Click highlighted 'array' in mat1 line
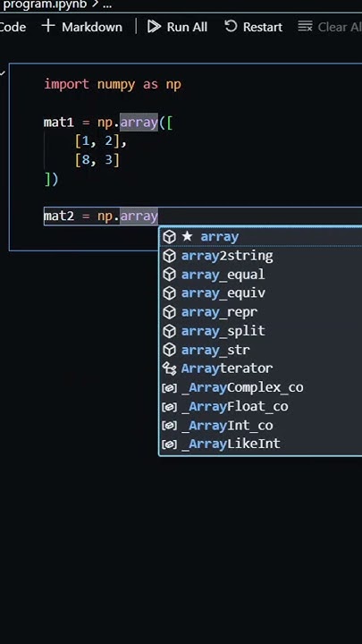The height and width of the screenshot is (644, 362). tap(139, 123)
